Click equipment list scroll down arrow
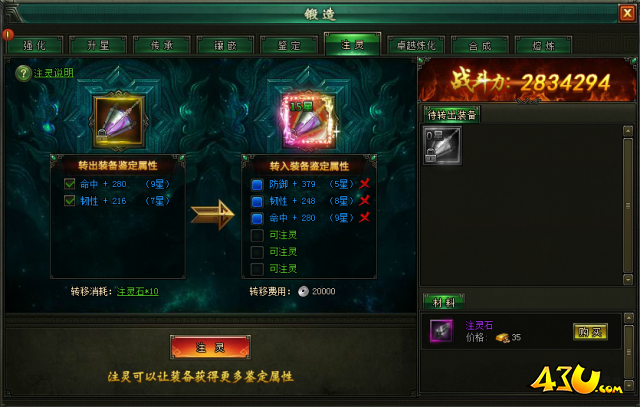The height and width of the screenshot is (407, 640). click(628, 279)
